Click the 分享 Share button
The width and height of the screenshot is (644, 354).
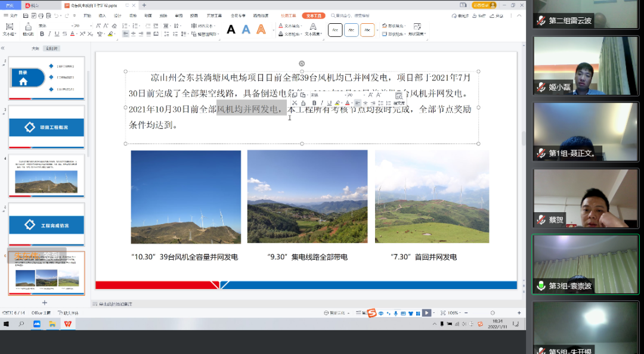(497, 15)
